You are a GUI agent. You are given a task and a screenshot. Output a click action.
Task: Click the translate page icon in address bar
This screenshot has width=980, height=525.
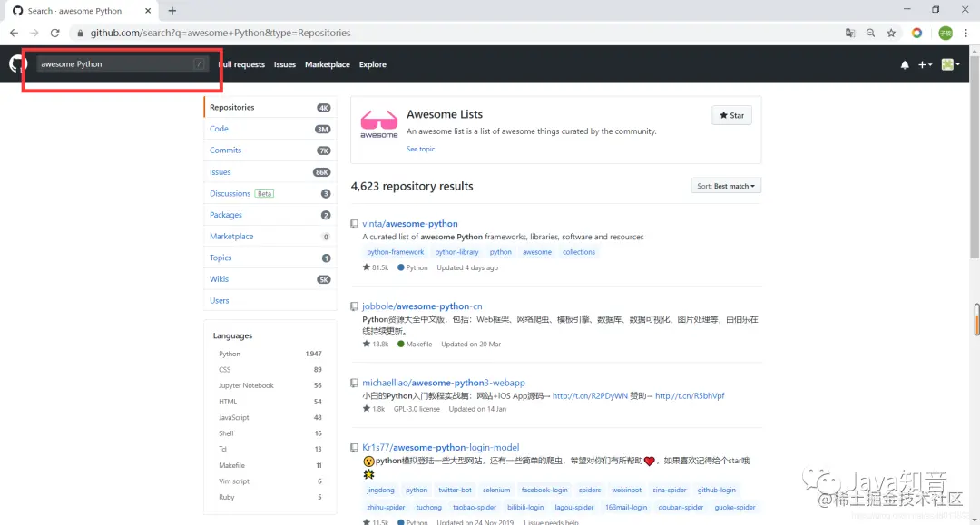click(850, 33)
